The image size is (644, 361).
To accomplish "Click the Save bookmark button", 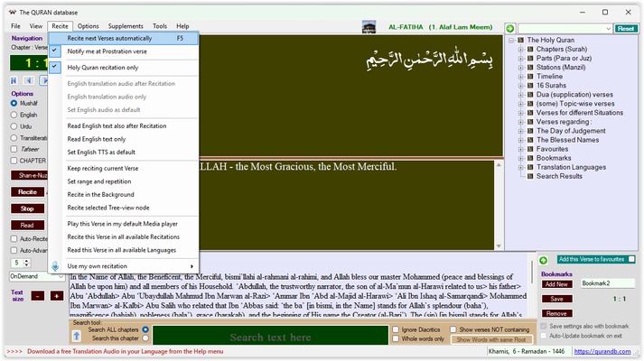I will [556, 299].
